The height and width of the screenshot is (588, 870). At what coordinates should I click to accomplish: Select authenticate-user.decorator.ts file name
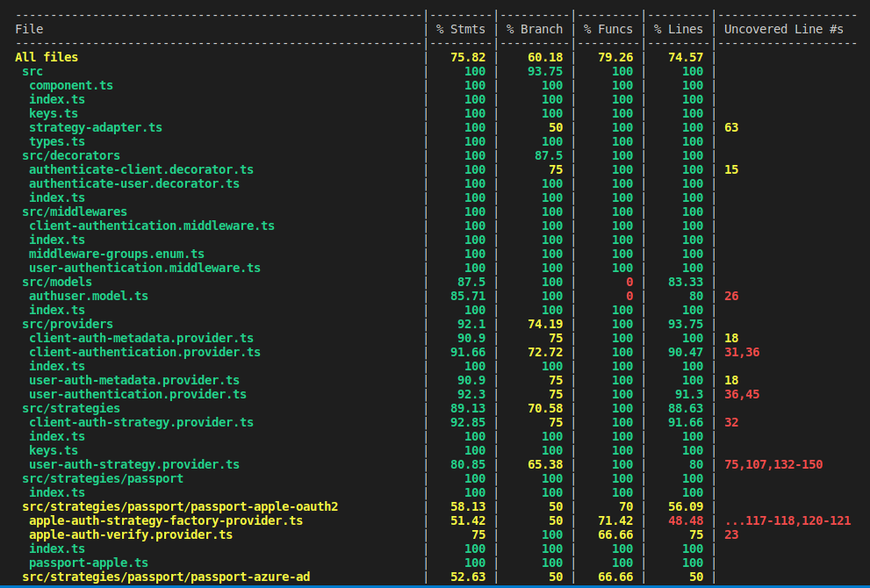pos(134,183)
